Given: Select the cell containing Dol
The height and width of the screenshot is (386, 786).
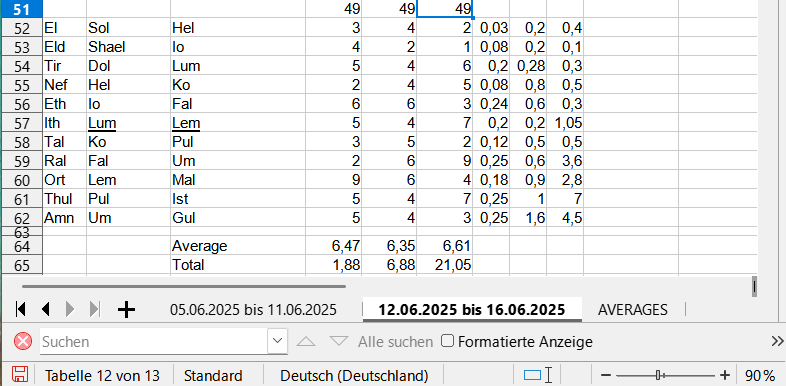Looking at the screenshot, I should (x=128, y=66).
